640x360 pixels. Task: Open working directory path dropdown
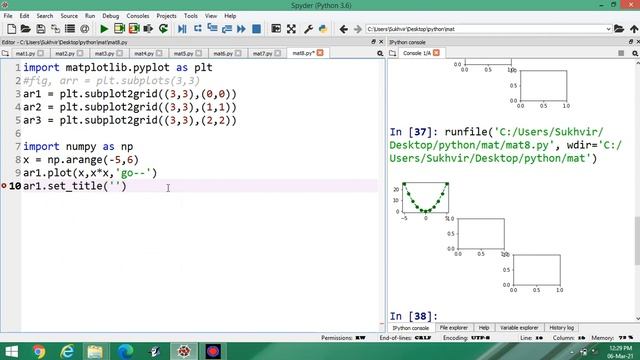[608, 29]
